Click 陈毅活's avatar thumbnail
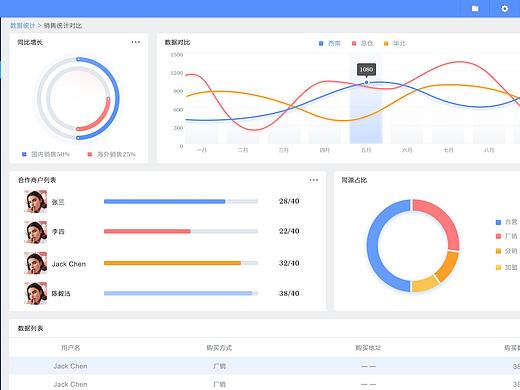 tap(36, 293)
